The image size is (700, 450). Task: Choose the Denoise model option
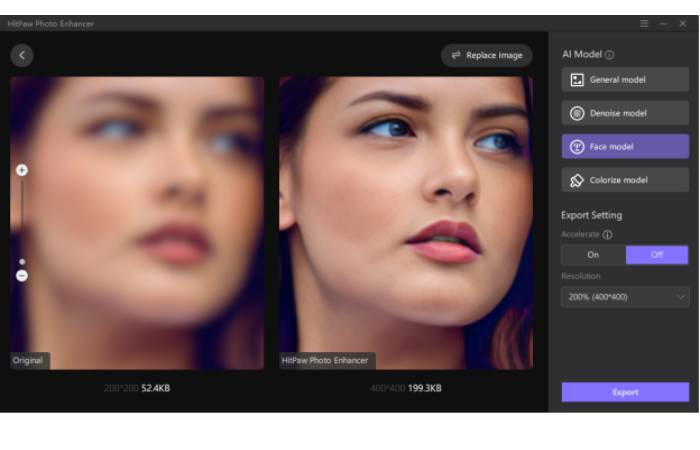point(625,113)
